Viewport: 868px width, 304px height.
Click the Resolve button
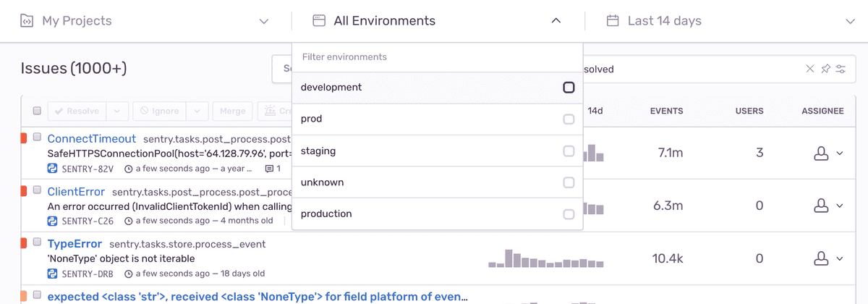coord(77,111)
